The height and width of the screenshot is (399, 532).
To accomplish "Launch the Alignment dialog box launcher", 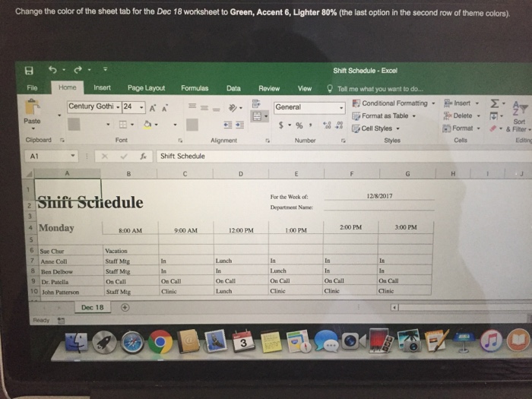I will 268,141.
